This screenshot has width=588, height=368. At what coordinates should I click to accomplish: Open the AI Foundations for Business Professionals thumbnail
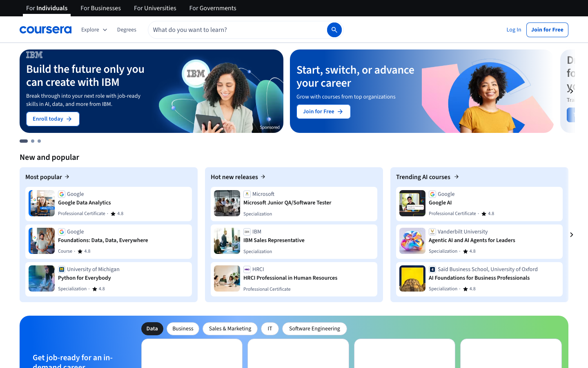pos(412,278)
